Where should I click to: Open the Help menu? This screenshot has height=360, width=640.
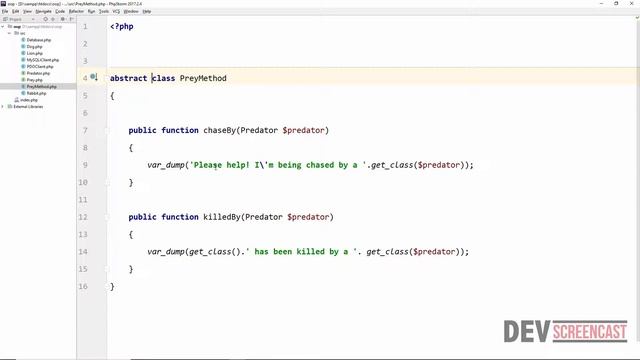tap(147, 11)
